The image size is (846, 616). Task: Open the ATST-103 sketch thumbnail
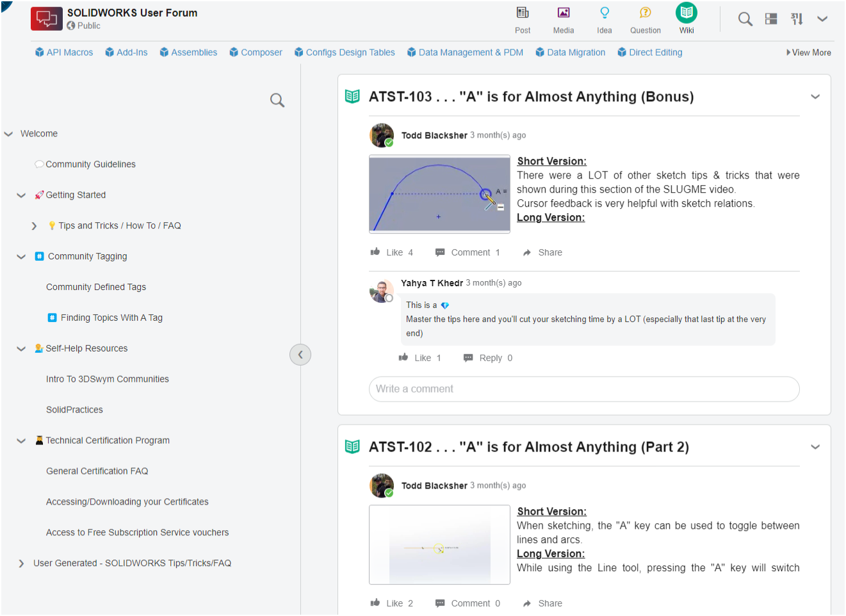[x=439, y=194]
